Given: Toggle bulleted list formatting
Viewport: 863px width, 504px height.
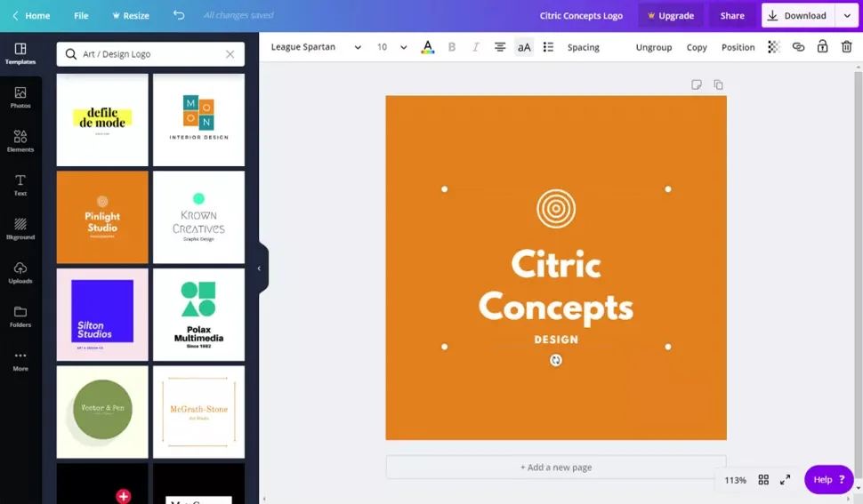Looking at the screenshot, I should coord(548,47).
